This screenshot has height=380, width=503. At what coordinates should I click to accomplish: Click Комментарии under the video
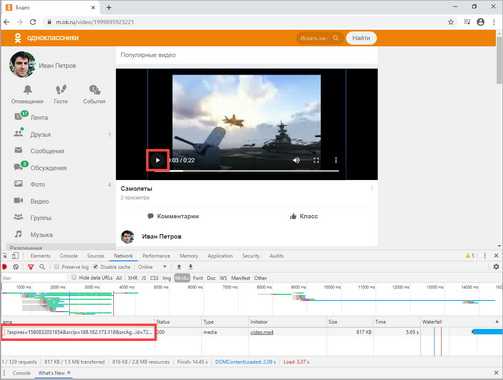pyautogui.click(x=173, y=216)
